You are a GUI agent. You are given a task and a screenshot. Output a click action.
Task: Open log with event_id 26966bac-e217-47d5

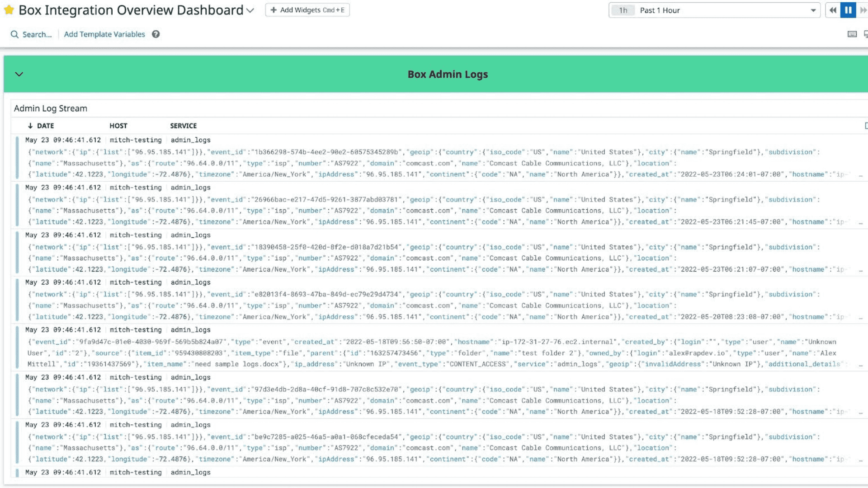pos(439,205)
